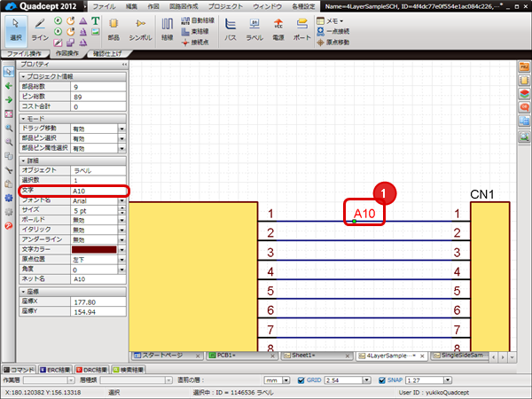Select the バス bus tool
532x399 pixels.
pyautogui.click(x=231, y=30)
